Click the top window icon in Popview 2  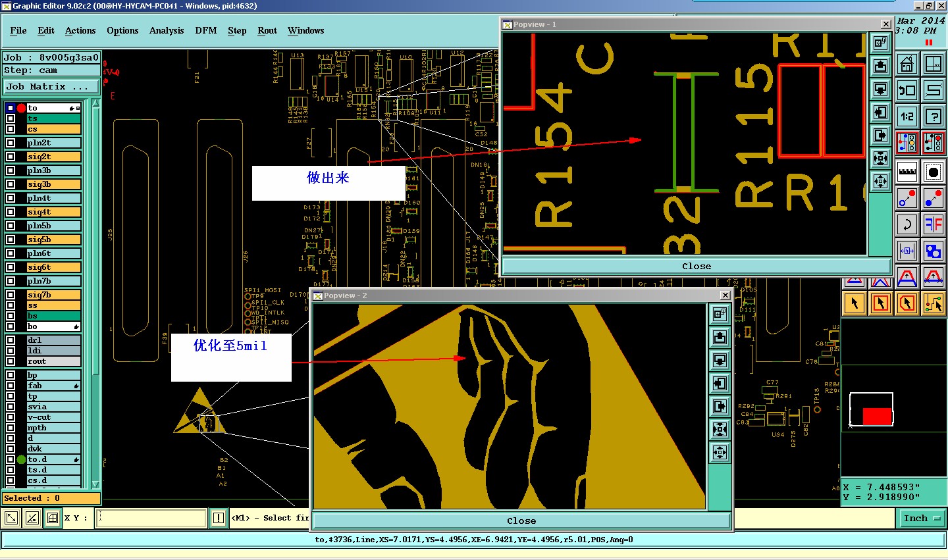pos(720,315)
